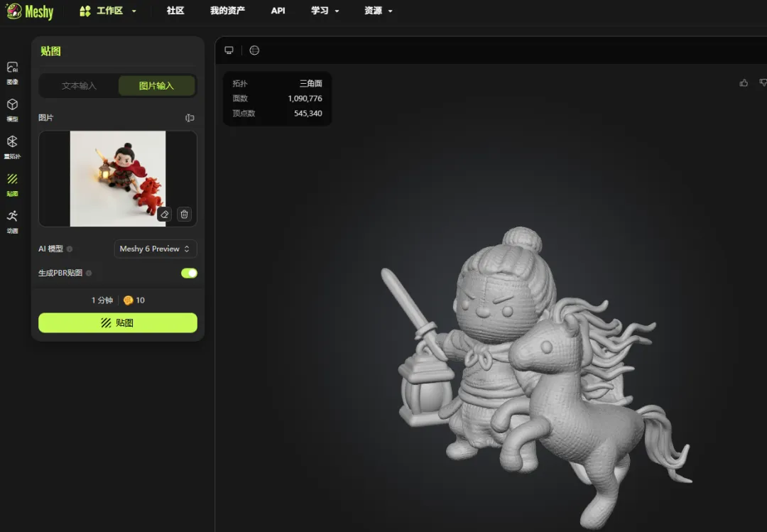Toggle the 生成PBR贴图 switch
The width and height of the screenshot is (767, 532).
[x=189, y=273]
